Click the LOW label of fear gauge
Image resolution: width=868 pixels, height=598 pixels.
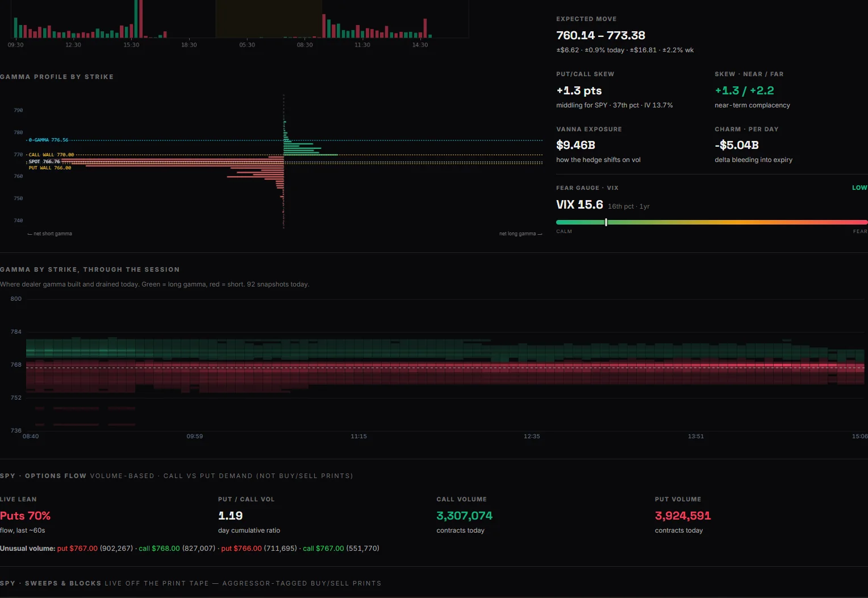coord(859,188)
